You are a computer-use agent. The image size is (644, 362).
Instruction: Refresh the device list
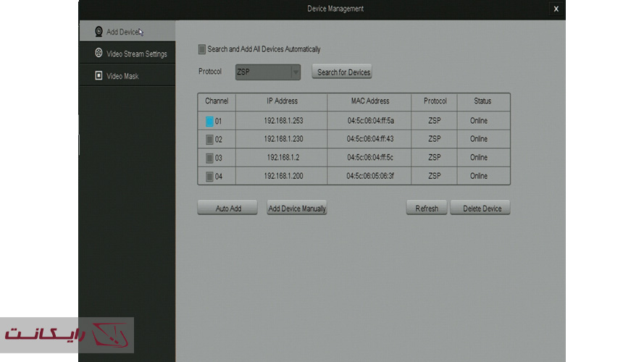[426, 209]
